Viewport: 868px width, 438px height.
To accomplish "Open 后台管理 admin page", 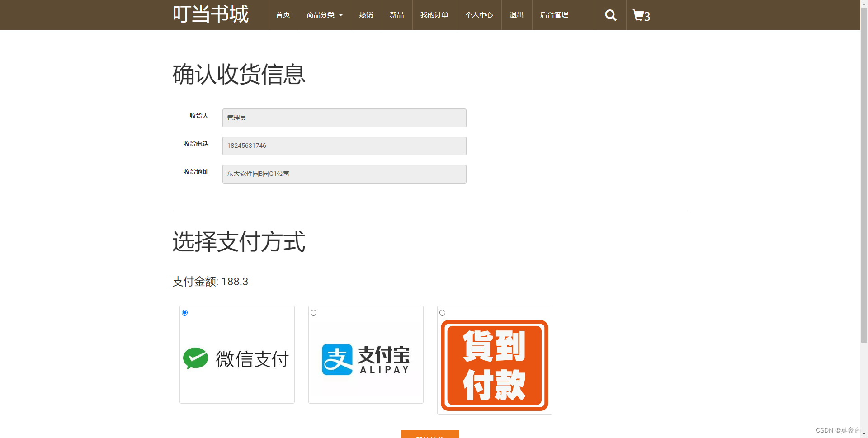I will [554, 15].
